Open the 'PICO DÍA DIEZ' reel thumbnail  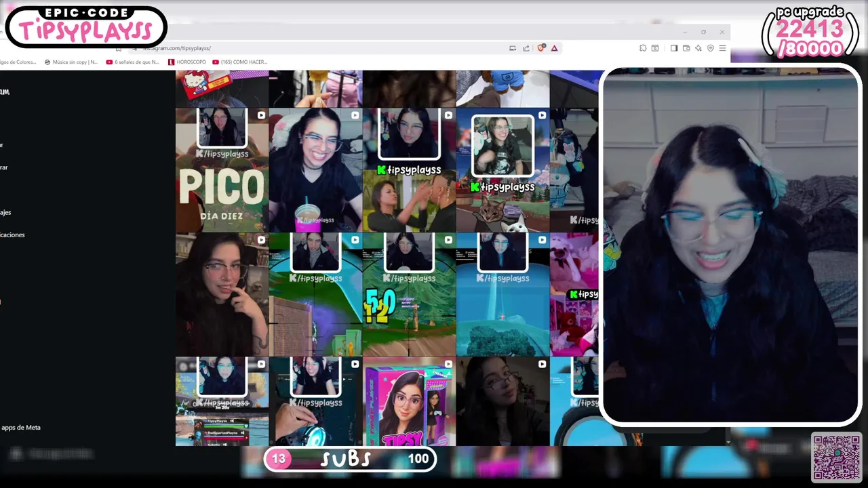click(222, 169)
